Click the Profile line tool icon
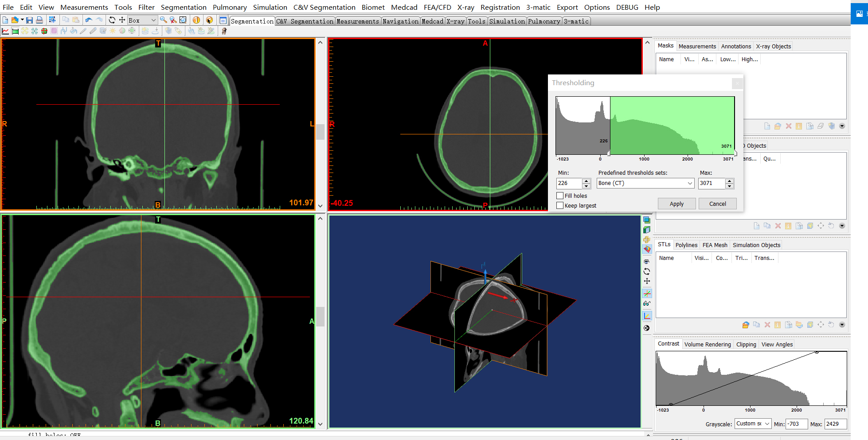The width and height of the screenshot is (868, 440). coord(5,31)
